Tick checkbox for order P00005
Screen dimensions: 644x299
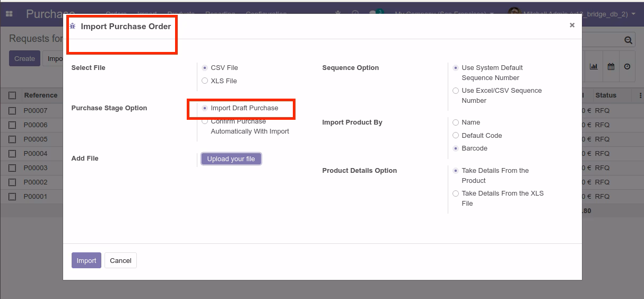pyautogui.click(x=12, y=139)
